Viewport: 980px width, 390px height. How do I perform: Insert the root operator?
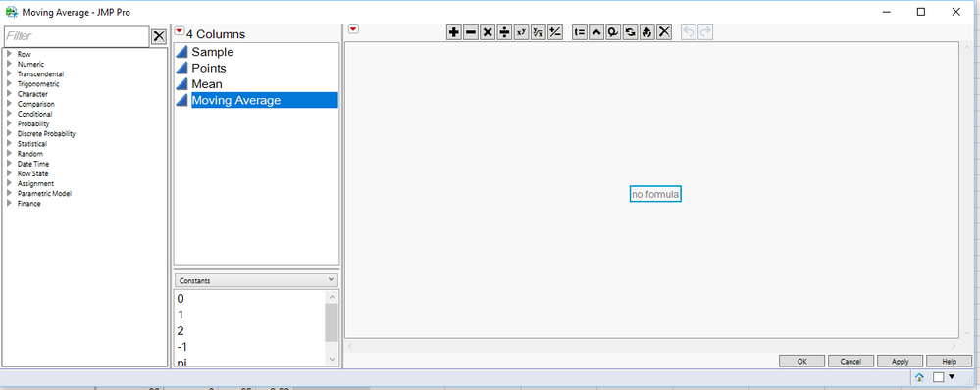[x=539, y=33]
